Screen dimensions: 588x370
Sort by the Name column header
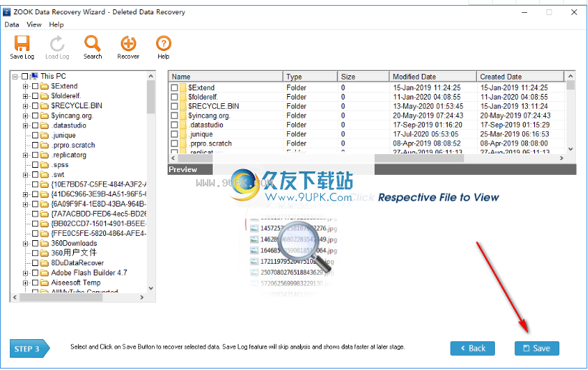[226, 77]
